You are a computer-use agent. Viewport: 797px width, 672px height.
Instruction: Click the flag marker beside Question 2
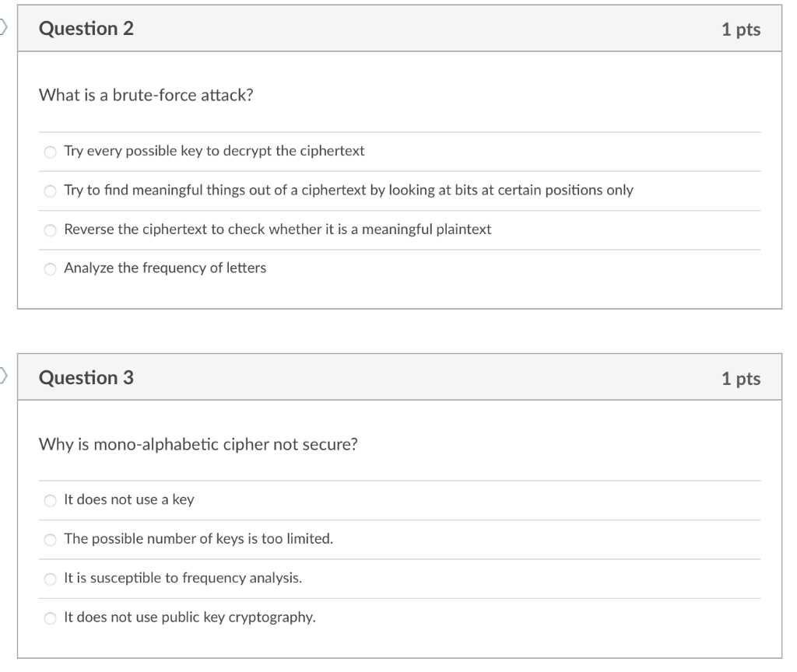[x=3, y=26]
